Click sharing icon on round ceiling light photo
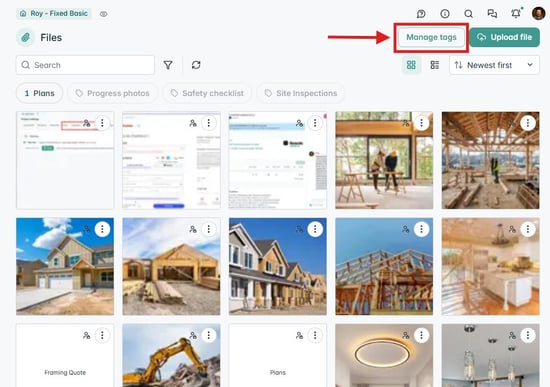550x387 pixels. click(x=405, y=335)
